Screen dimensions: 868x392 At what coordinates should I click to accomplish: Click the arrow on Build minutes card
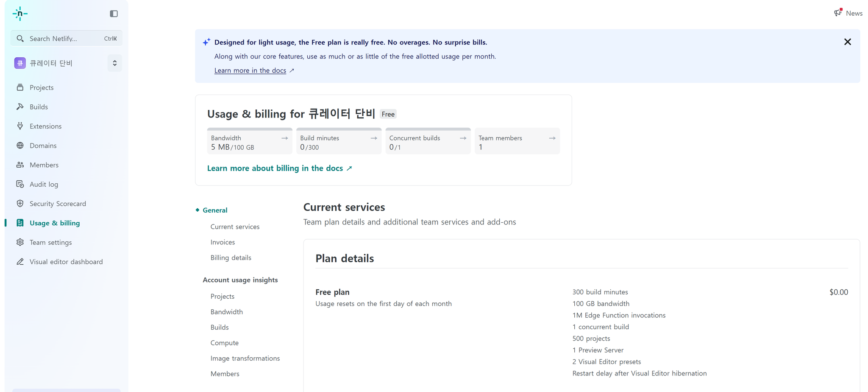pos(374,138)
